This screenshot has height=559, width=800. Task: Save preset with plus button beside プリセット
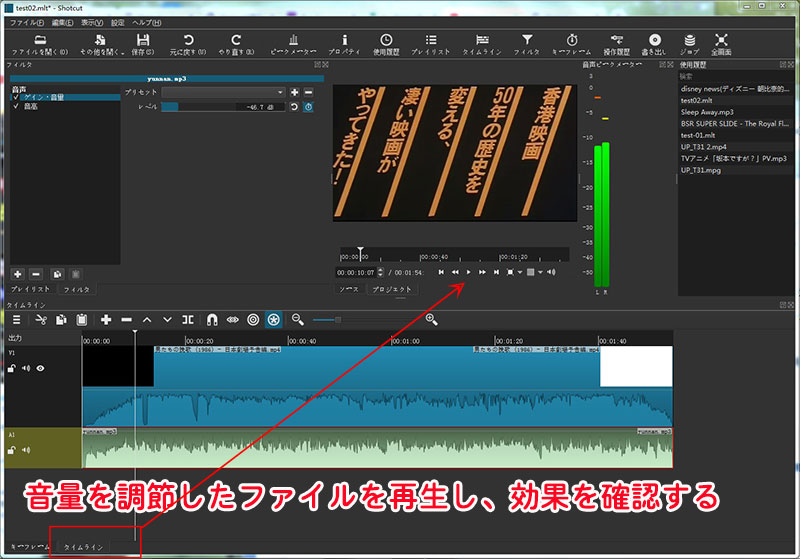pyautogui.click(x=294, y=92)
